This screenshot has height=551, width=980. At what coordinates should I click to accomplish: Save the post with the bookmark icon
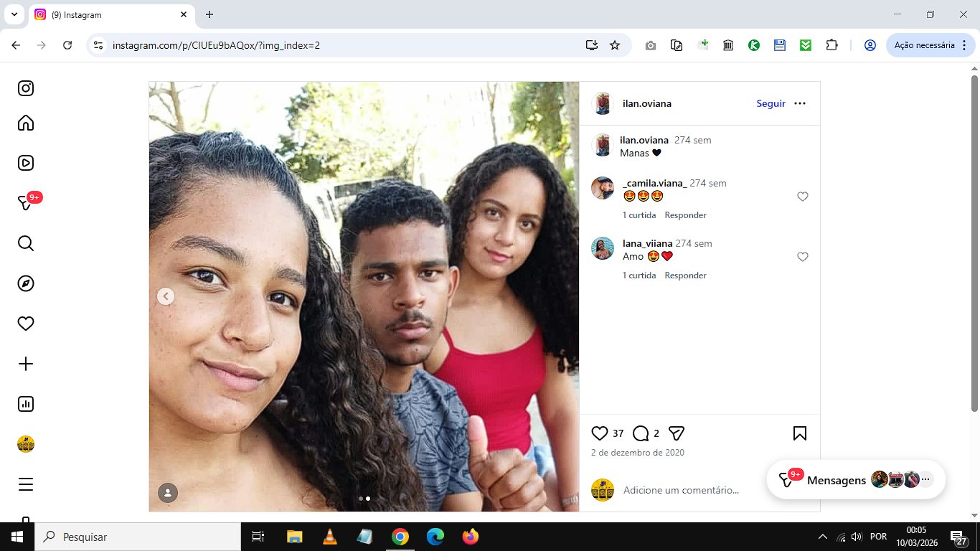click(800, 433)
